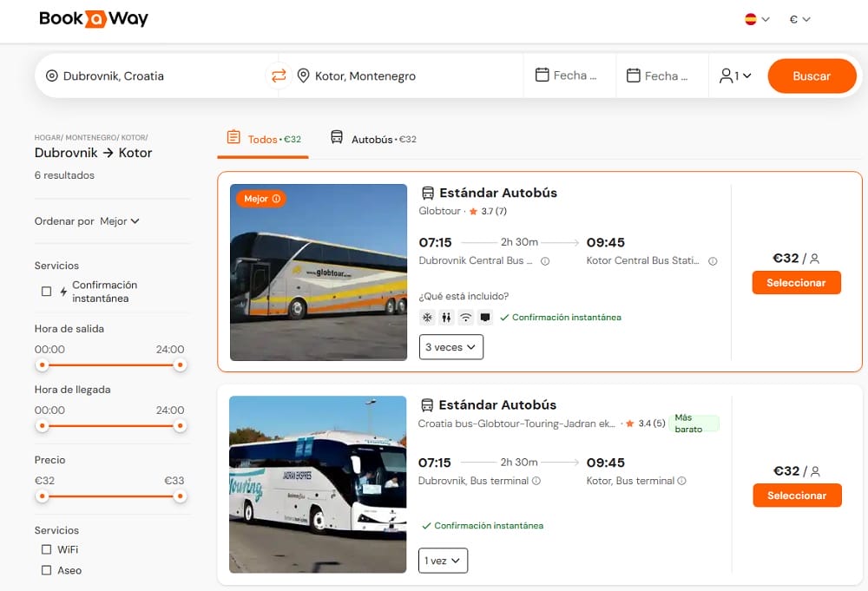Click the info icon beside Kotor Central Bus Station
Viewport: 868px width, 591px height.
coord(713,261)
